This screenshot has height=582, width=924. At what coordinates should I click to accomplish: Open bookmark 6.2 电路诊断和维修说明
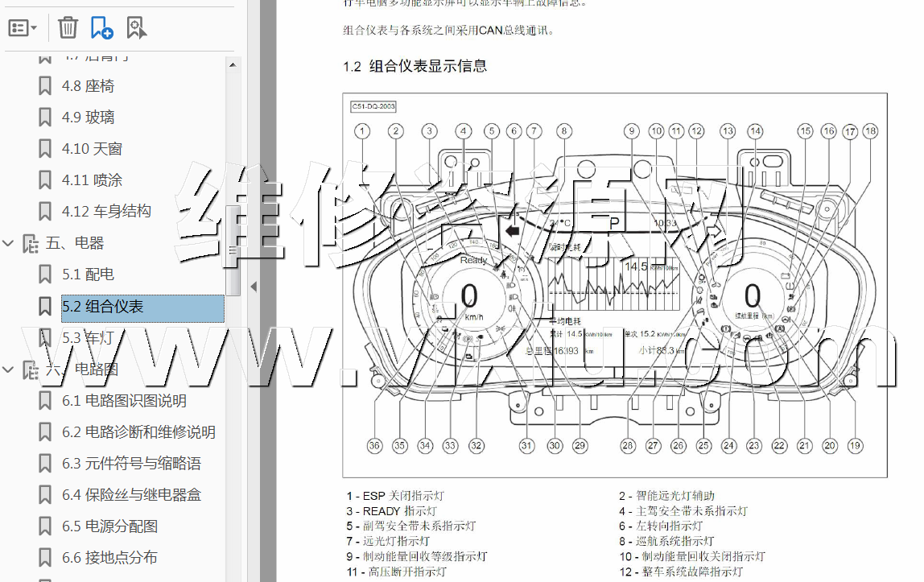(138, 432)
